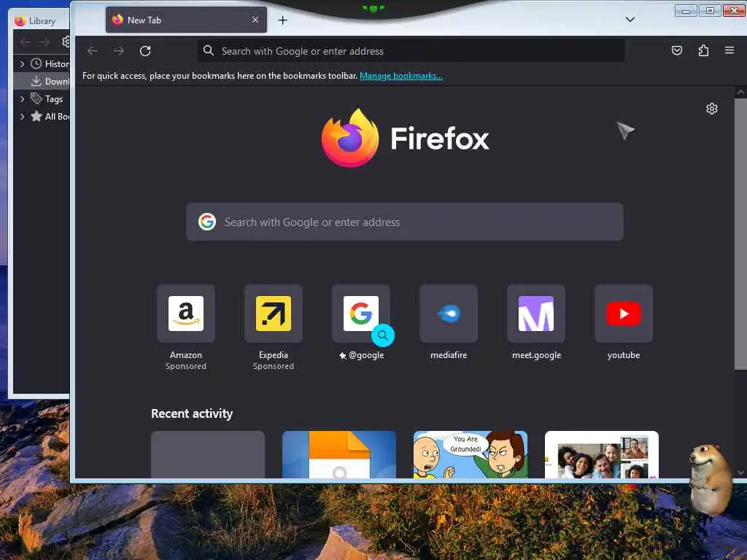Click the Recent activity heading
The height and width of the screenshot is (560, 747).
tap(192, 413)
